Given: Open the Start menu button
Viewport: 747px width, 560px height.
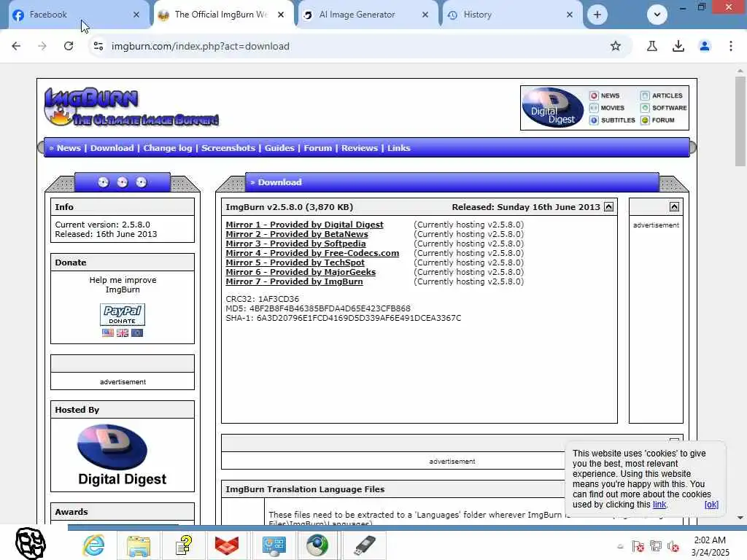Looking at the screenshot, I should tap(31, 544).
